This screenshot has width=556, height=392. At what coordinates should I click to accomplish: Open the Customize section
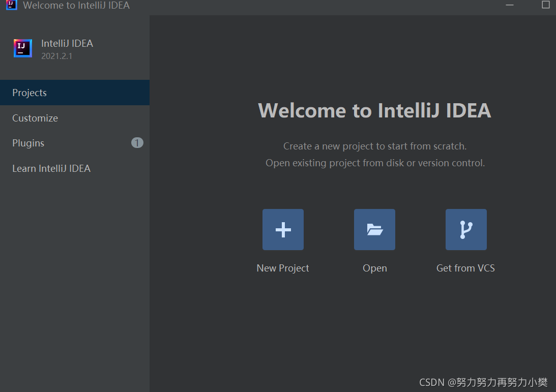(x=75, y=118)
